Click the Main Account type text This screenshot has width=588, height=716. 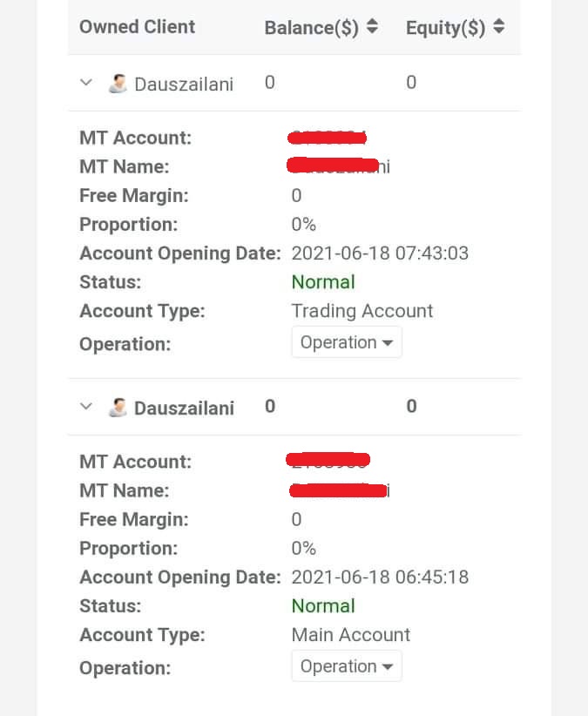coord(350,635)
